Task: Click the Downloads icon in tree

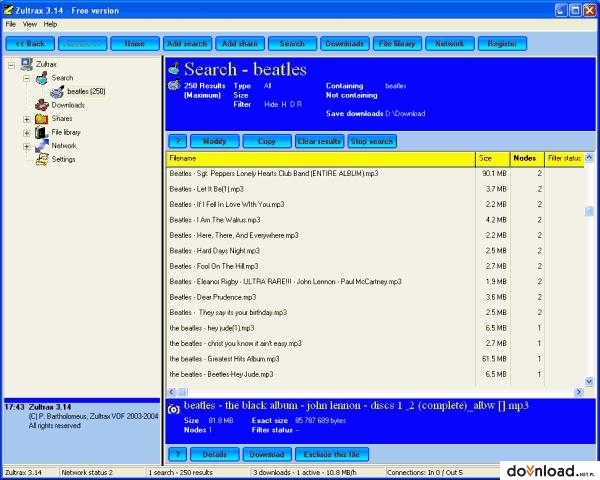Action: (x=42, y=105)
